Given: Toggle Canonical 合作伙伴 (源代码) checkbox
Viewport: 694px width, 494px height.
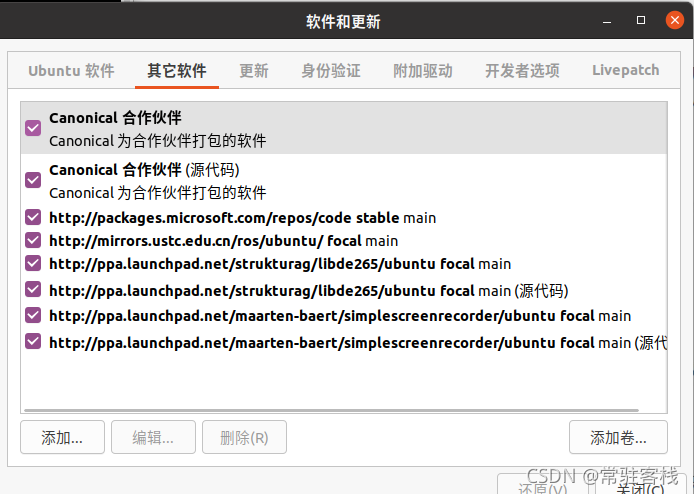Looking at the screenshot, I should (33, 180).
